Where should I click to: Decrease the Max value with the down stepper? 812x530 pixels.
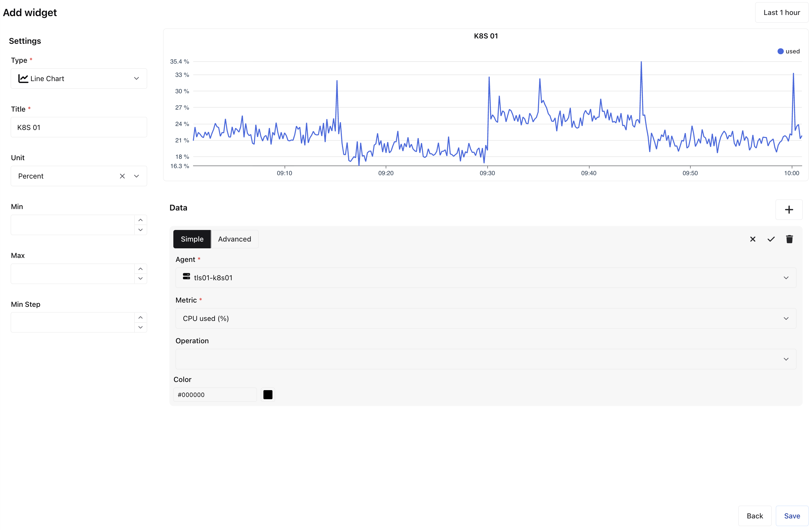pos(141,279)
